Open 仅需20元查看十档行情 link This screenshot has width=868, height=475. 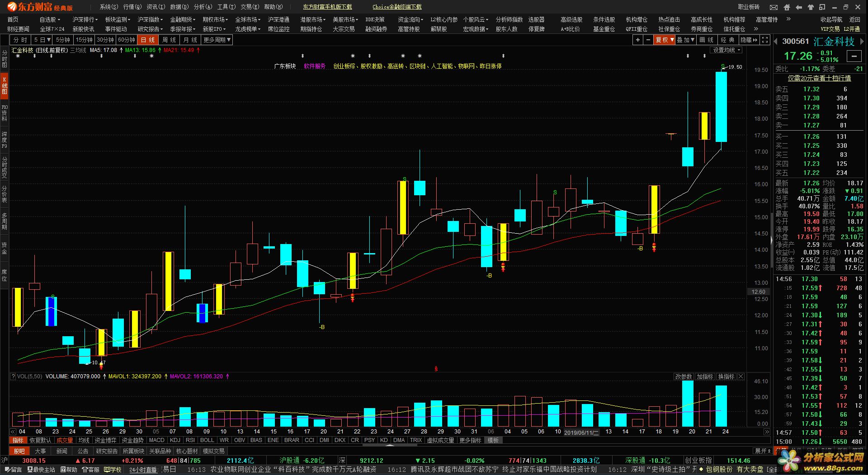pyautogui.click(x=819, y=78)
